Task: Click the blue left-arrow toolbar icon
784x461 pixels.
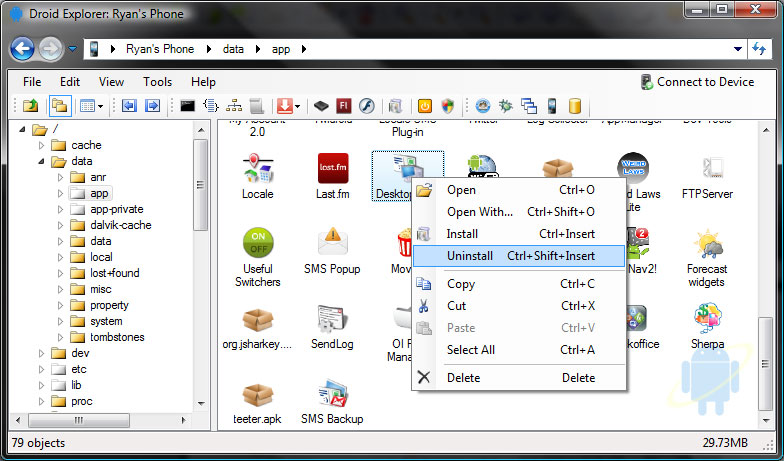Action: pos(130,106)
